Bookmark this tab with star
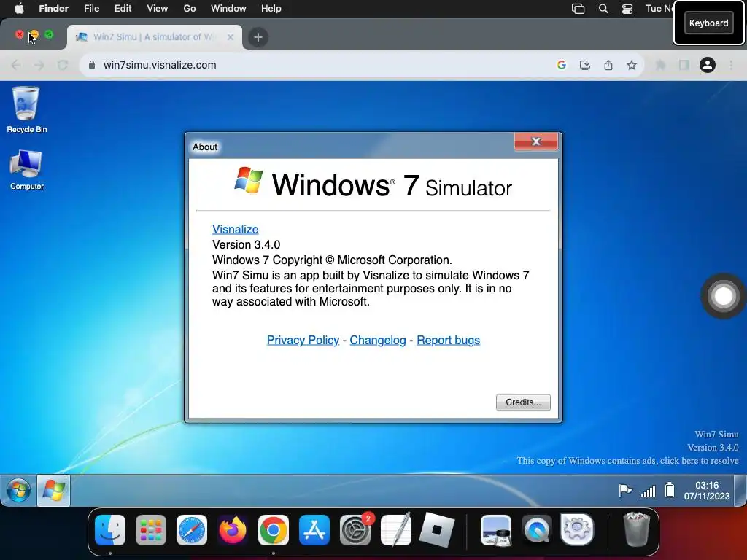Screen dimensions: 747x560 click(x=632, y=65)
